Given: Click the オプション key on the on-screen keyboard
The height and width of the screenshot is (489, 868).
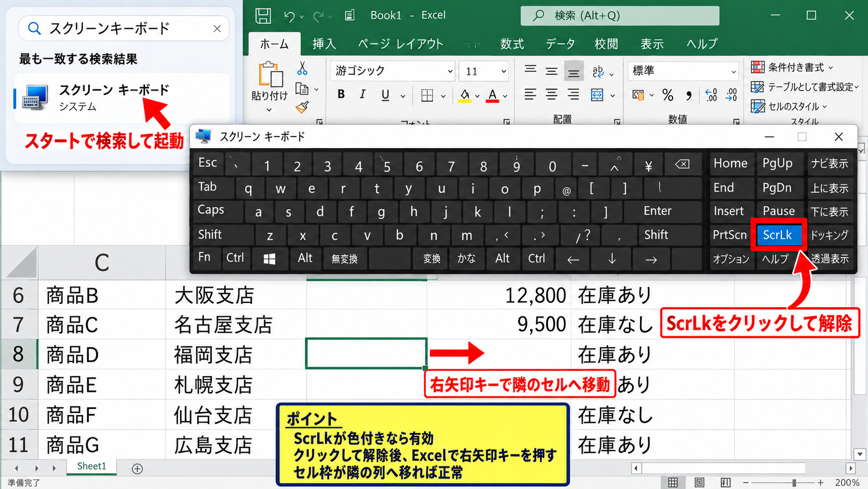Looking at the screenshot, I should coord(731,259).
